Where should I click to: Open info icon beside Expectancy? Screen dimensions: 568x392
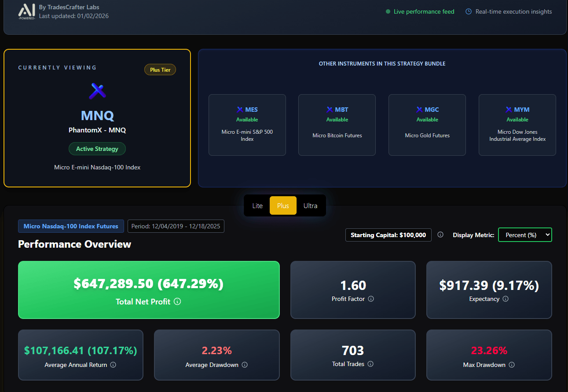coord(506,299)
